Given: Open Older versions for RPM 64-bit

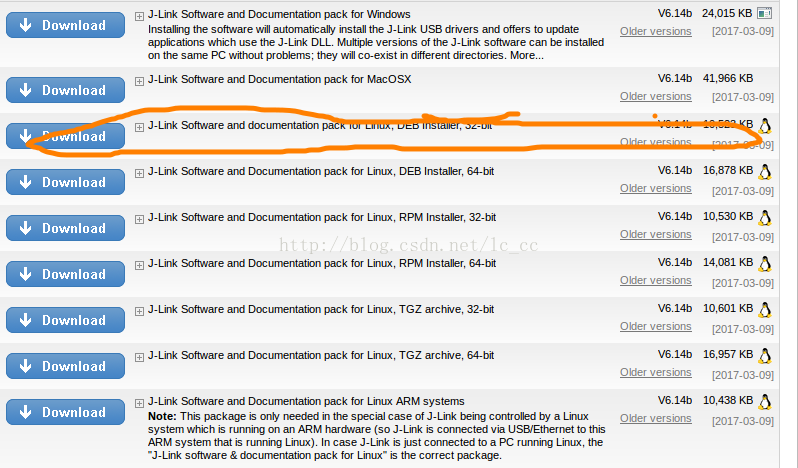Looking at the screenshot, I should point(656,280).
